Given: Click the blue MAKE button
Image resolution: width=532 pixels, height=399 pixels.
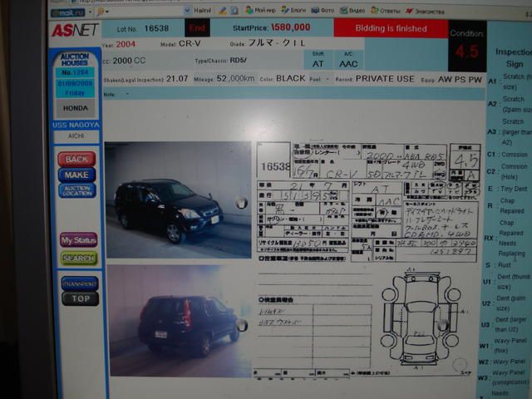Looking at the screenshot, I should (76, 175).
